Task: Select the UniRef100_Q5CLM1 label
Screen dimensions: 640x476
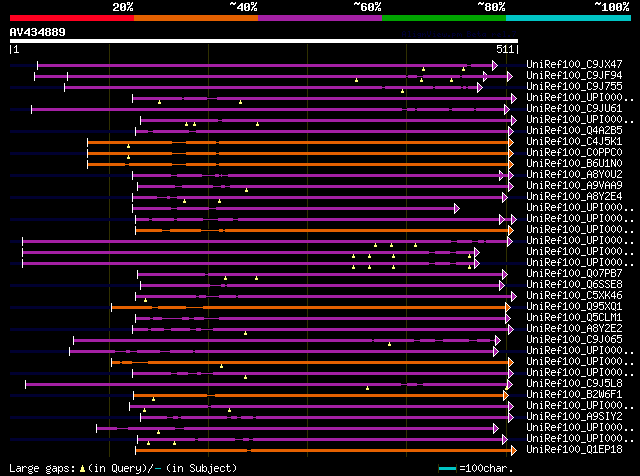Action: pos(574,317)
